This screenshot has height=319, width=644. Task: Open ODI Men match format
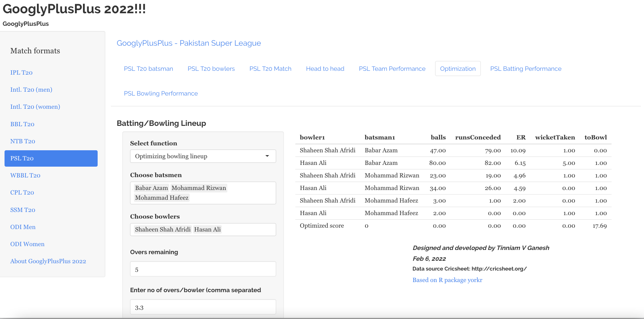click(23, 227)
